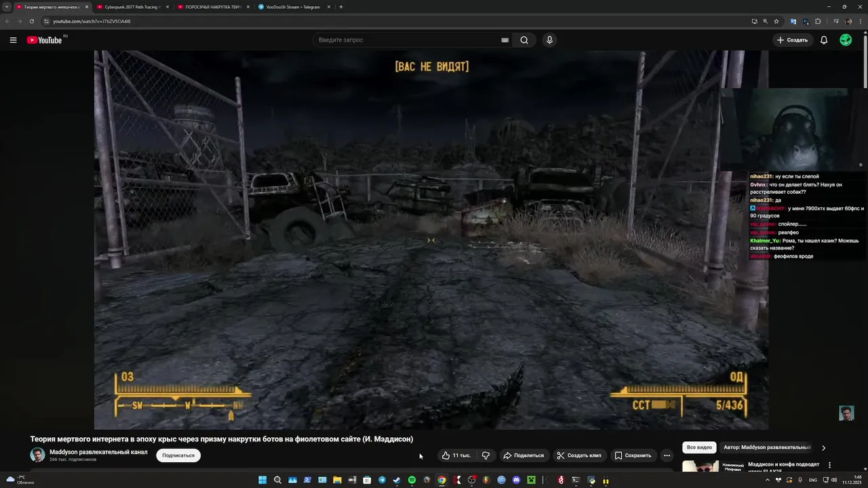
Task: Click the video player area to pause
Action: click(x=431, y=240)
